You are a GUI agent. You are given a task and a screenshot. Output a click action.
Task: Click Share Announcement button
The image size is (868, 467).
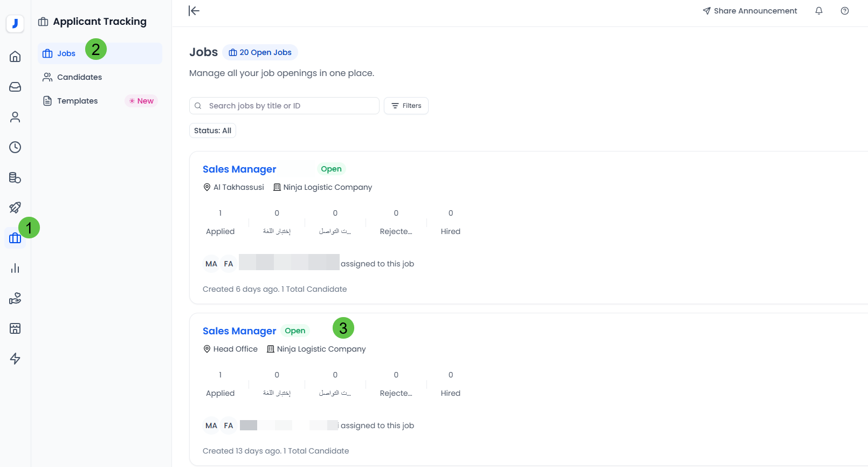750,11
